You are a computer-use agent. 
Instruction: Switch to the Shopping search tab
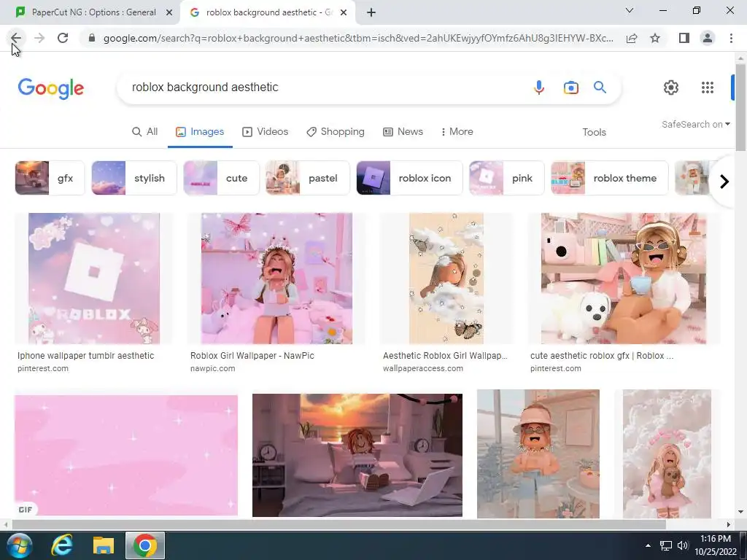[336, 132]
